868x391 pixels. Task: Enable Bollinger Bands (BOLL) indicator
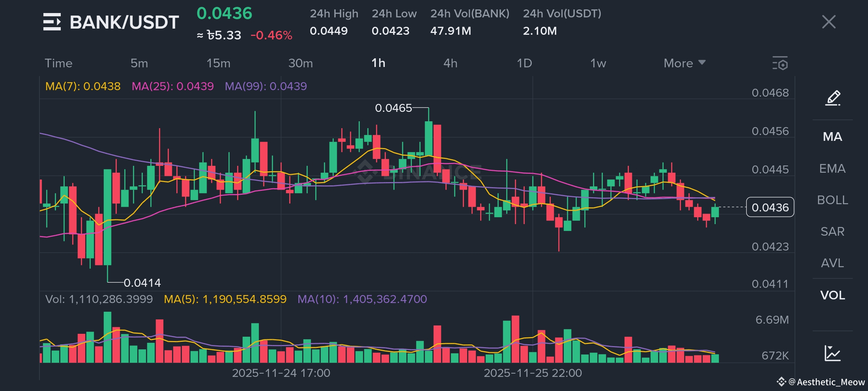[x=832, y=200]
